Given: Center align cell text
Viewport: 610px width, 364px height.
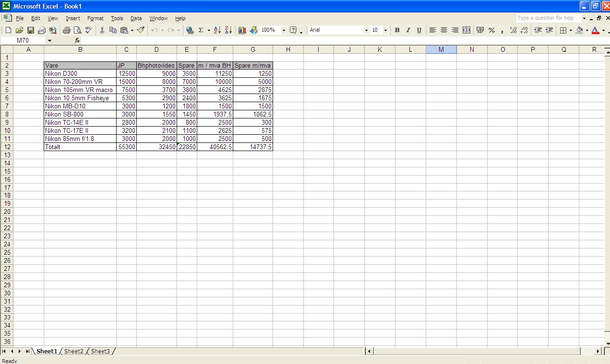Looking at the screenshot, I should pyautogui.click(x=444, y=30).
